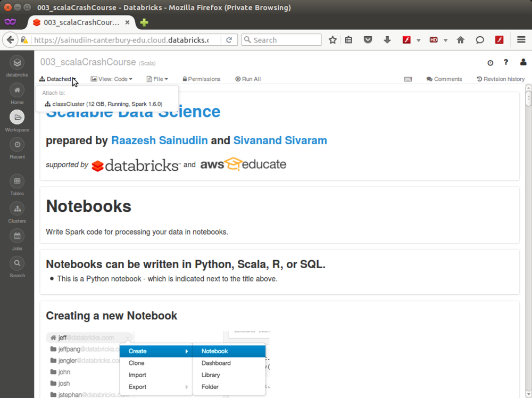This screenshot has width=532, height=398.
Task: Select the 003_scalaCrashCour... browser tab
Action: pos(81,22)
